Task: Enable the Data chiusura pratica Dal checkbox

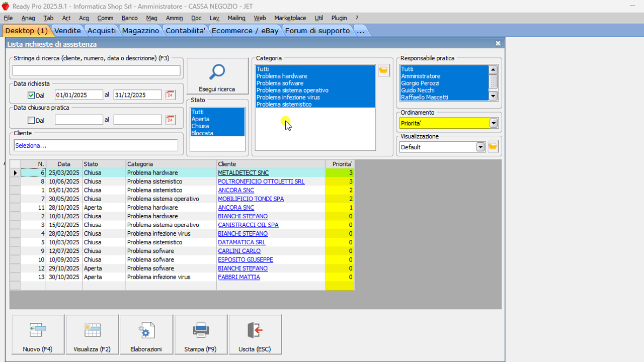Action: pos(31,120)
